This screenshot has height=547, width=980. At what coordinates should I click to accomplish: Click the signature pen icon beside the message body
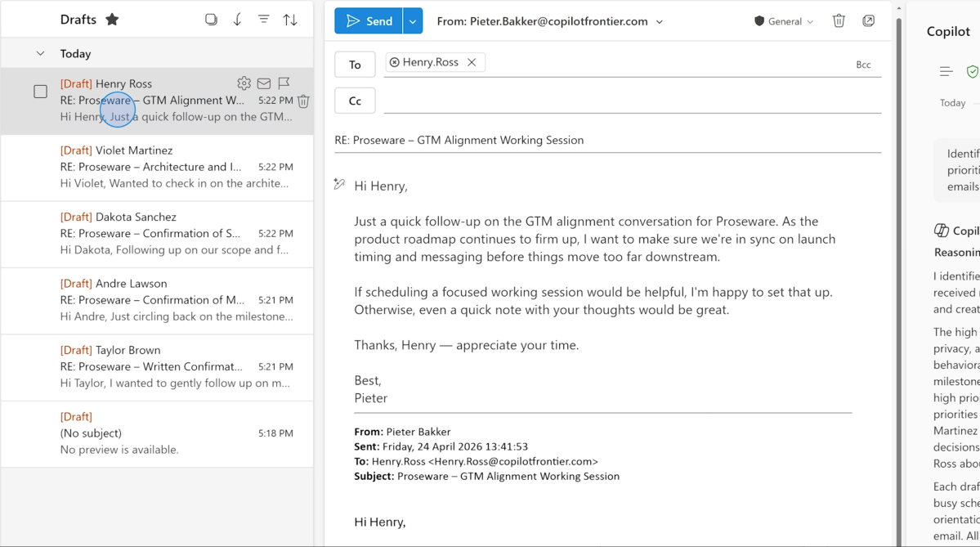point(339,184)
